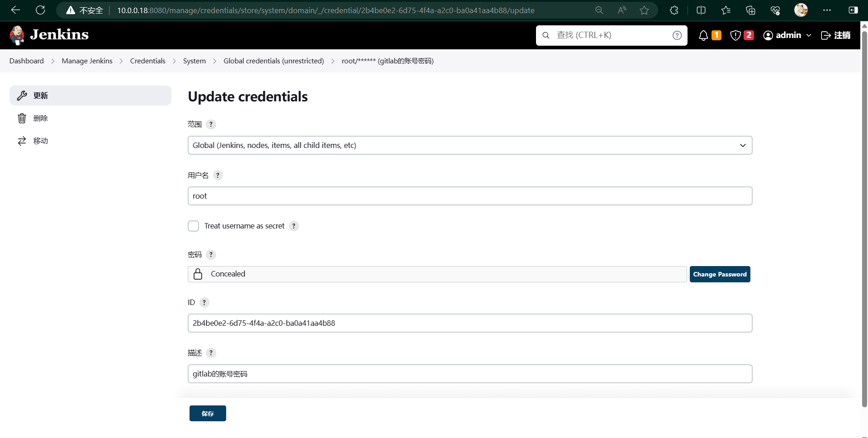Open the admin user dropdown menu

[x=787, y=35]
